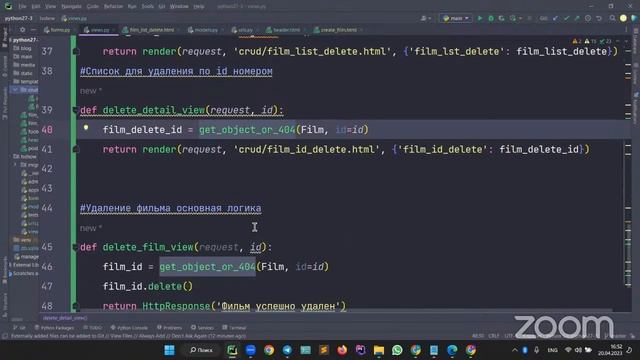Open the View menu

(x=50, y=7)
